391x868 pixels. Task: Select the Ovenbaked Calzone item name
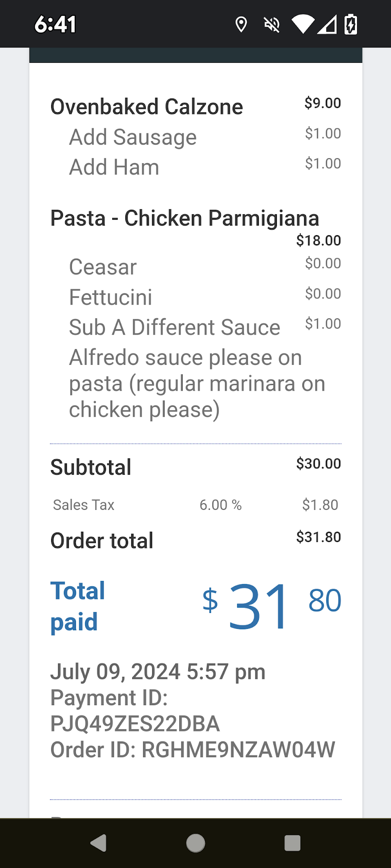147,107
